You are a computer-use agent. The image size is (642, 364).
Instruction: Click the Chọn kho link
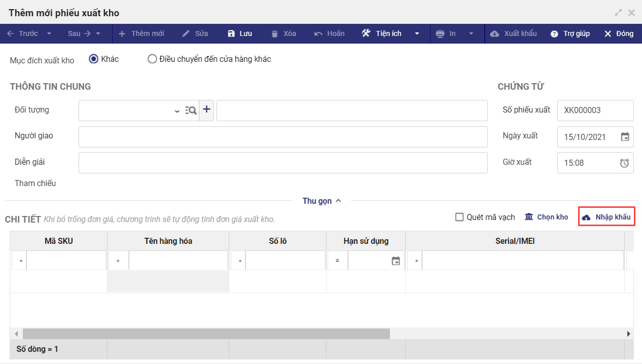click(546, 217)
